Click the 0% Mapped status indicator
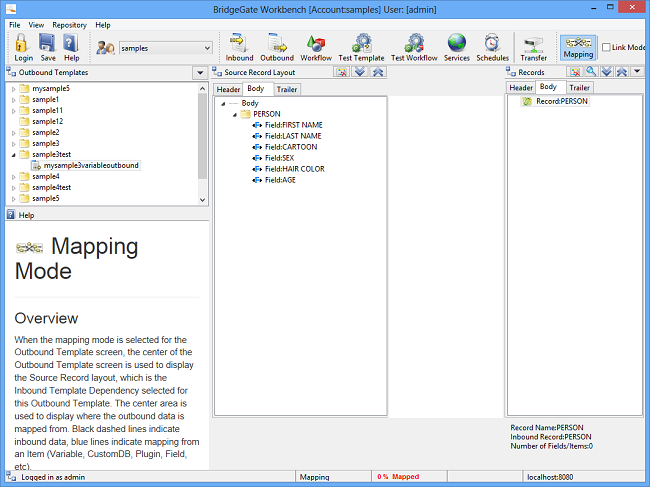650x487 pixels. [x=398, y=477]
